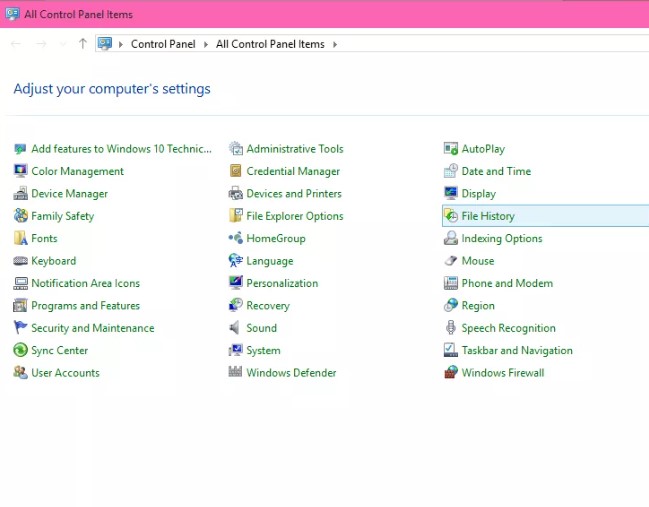This screenshot has height=507, width=649.
Task: Click the Programs and Features icon
Action: pyautogui.click(x=20, y=305)
